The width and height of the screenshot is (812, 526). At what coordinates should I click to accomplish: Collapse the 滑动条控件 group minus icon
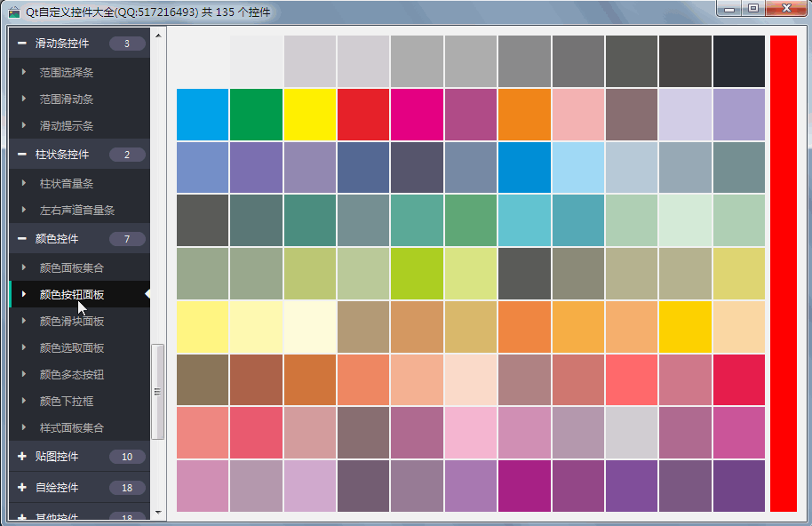[x=21, y=44]
